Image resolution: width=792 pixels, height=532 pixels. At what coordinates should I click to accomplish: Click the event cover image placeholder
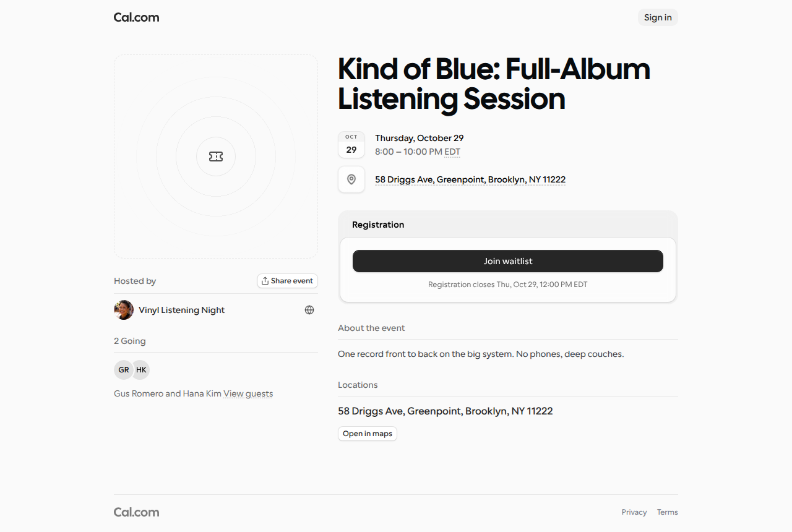click(x=216, y=157)
